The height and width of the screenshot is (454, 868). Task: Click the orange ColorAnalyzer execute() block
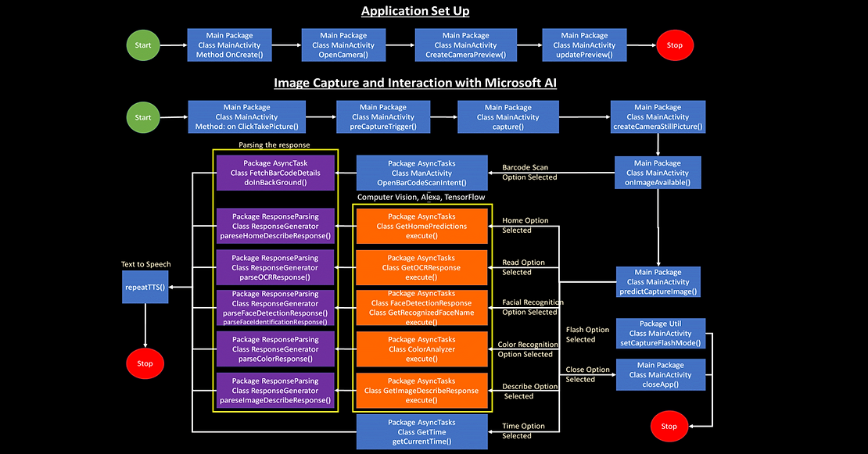(x=421, y=349)
